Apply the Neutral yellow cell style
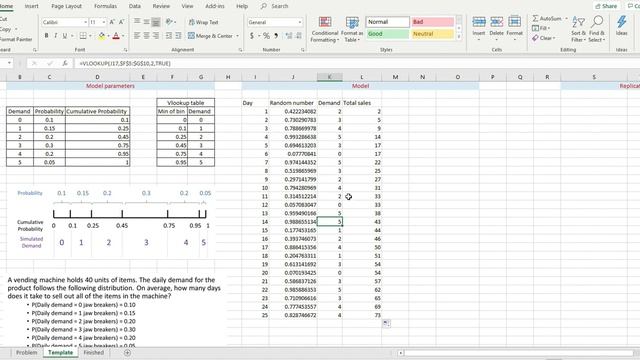640x360 pixels. [432, 34]
